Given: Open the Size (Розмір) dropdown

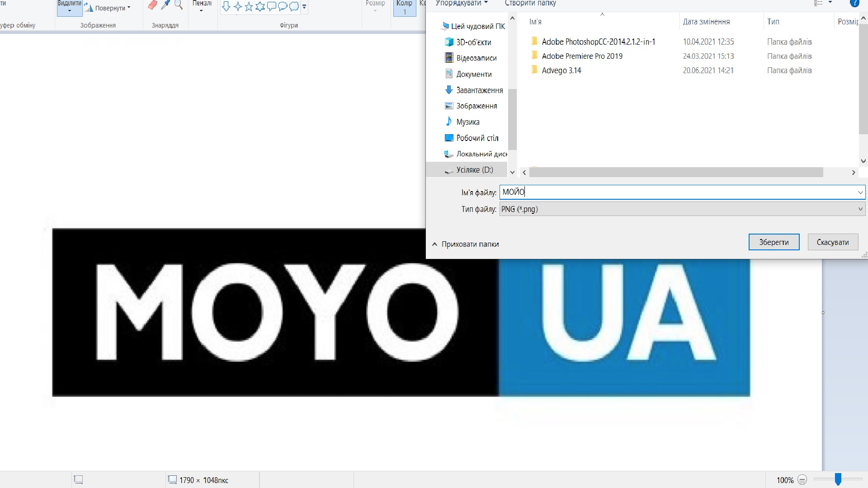Looking at the screenshot, I should (375, 6).
